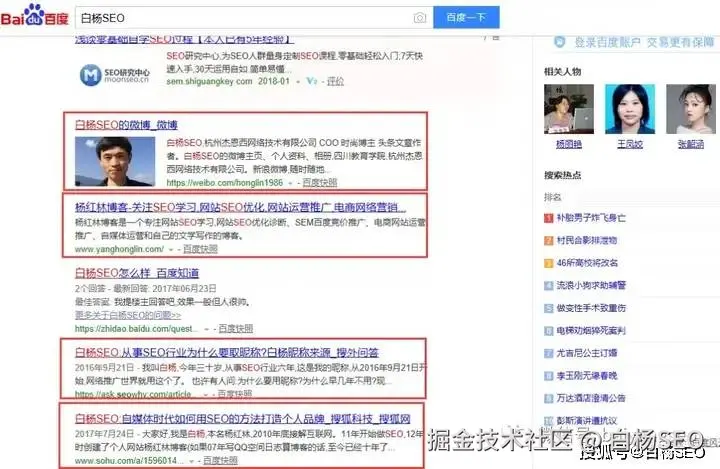Screen dimensions: 720x469
Task: Click rank 3 badge beside 46所高校将改名
Action: [549, 263]
